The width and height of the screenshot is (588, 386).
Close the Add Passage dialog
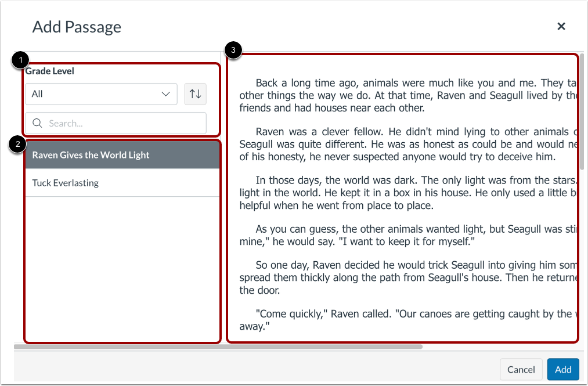pyautogui.click(x=561, y=26)
